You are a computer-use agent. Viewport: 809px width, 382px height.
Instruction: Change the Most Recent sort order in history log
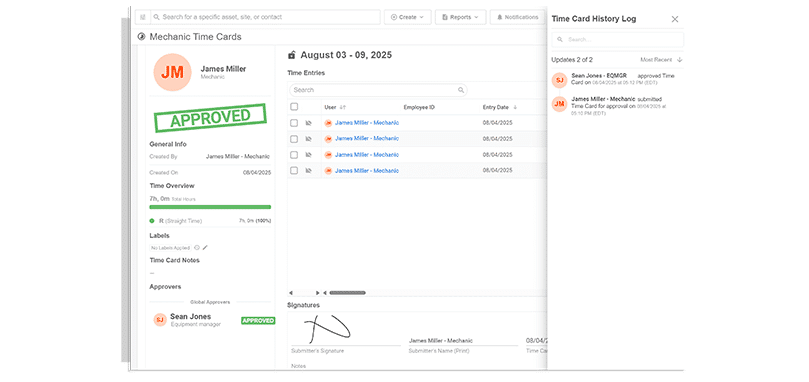pyautogui.click(x=661, y=60)
